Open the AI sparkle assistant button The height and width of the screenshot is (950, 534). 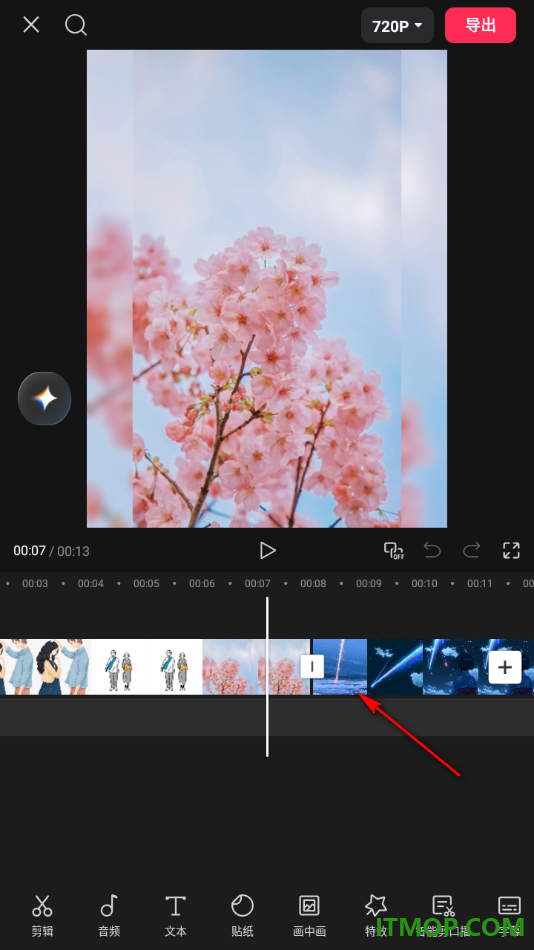pyautogui.click(x=45, y=399)
